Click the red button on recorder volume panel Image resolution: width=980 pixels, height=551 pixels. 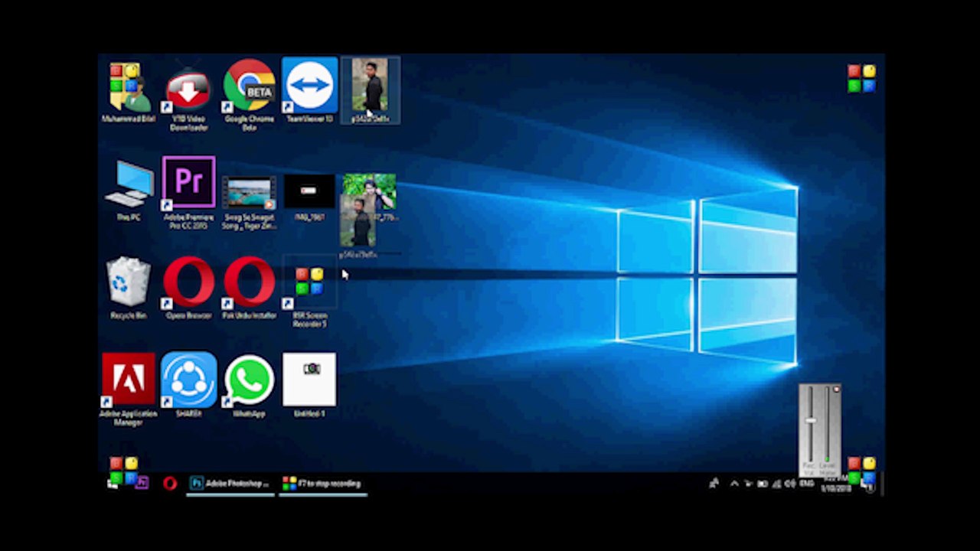[x=836, y=390]
